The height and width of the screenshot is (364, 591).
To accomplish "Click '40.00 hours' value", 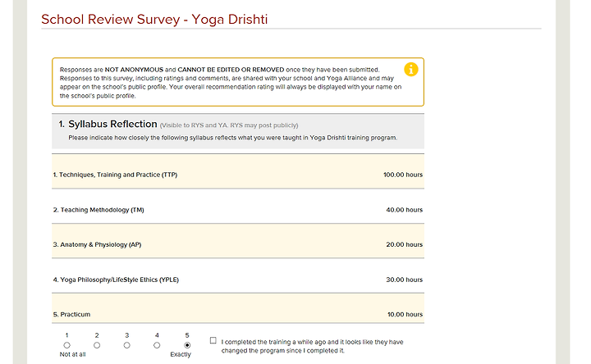I will [x=404, y=210].
